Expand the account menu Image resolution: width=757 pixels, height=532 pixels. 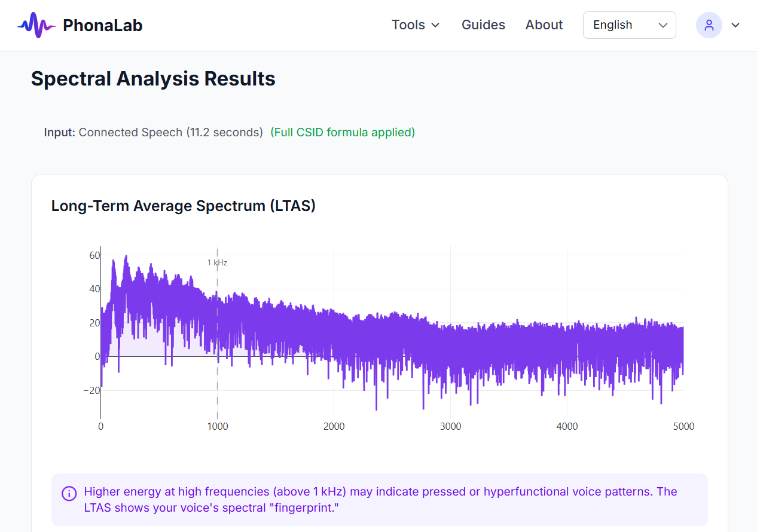(x=719, y=25)
